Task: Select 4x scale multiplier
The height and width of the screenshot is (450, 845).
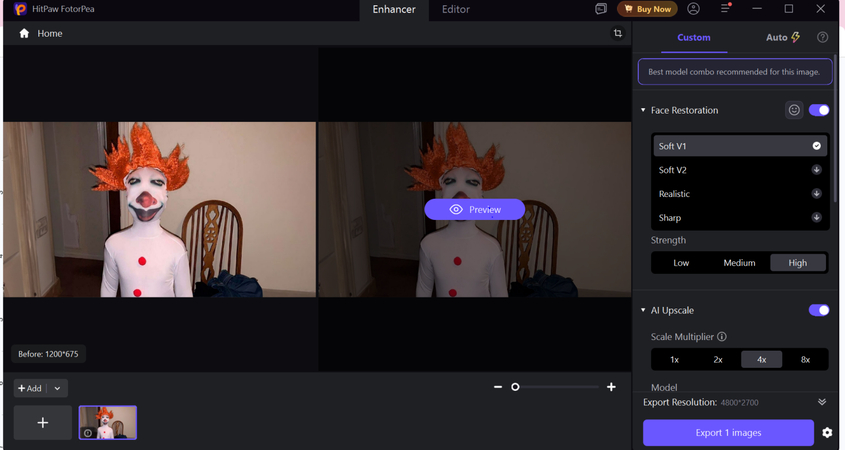Action: click(761, 359)
